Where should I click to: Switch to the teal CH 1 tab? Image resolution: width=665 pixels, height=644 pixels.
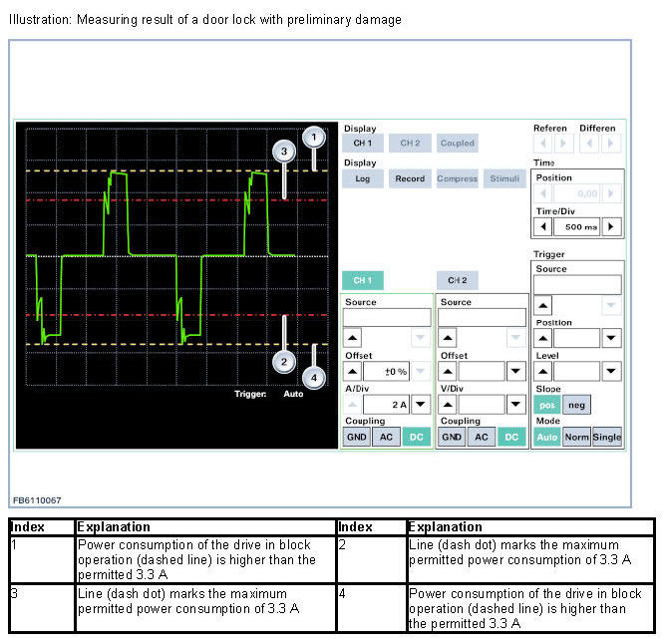[363, 280]
